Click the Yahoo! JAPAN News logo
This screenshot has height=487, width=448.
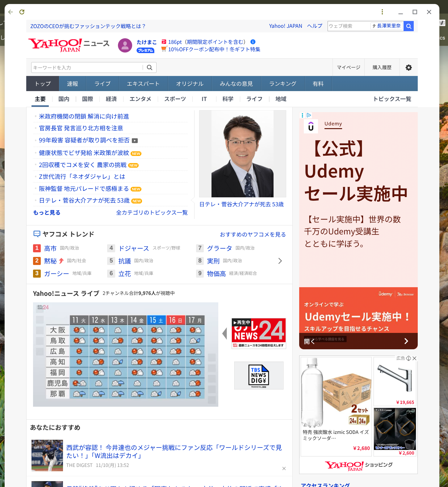pos(69,45)
